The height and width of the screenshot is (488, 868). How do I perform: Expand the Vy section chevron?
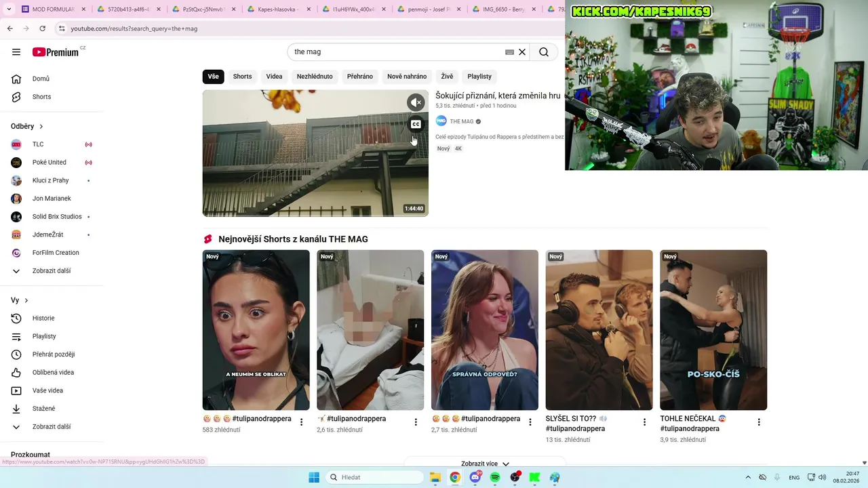tap(26, 300)
